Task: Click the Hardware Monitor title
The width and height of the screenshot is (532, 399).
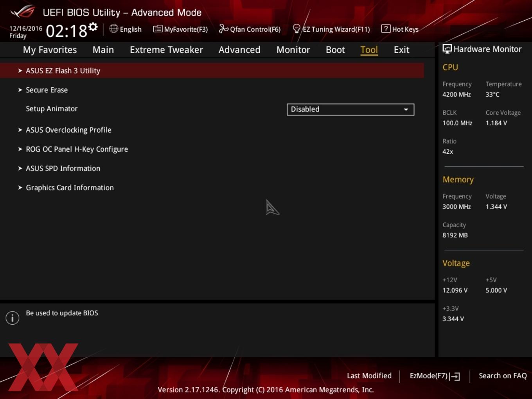Action: point(487,49)
